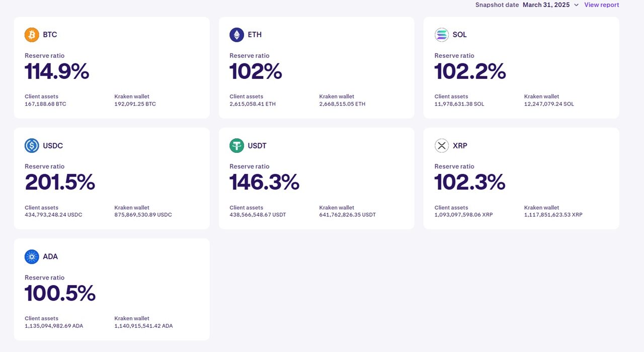Select the March 31, 2025 date

(x=546, y=5)
